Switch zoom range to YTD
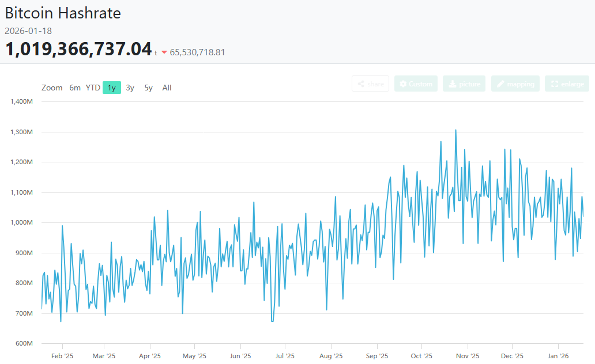This screenshot has width=595, height=364. pyautogui.click(x=93, y=88)
